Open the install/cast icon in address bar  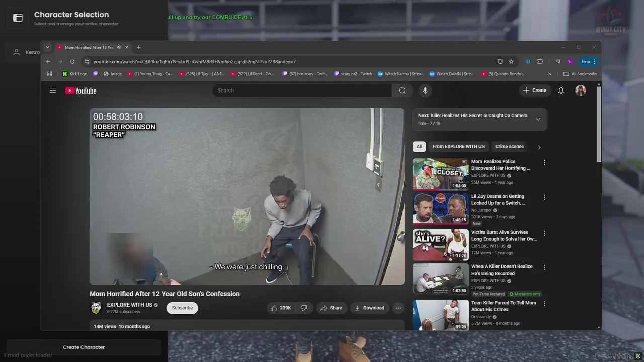click(500, 61)
